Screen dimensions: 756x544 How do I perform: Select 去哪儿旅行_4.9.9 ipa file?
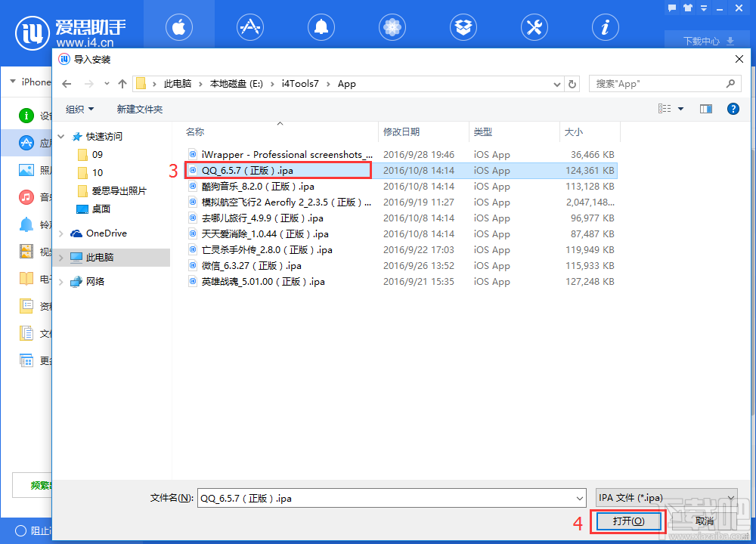click(401, 218)
